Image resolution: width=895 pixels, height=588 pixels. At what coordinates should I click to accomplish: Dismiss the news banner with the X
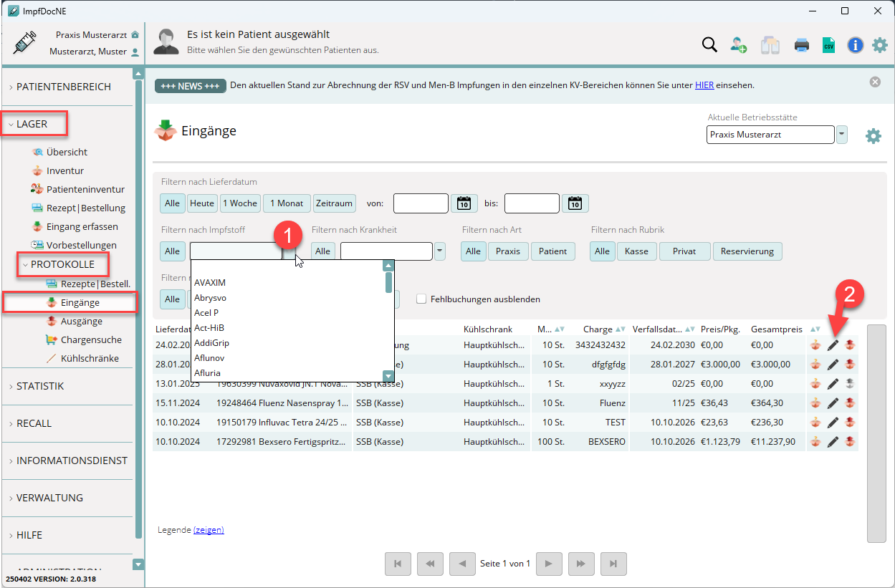tap(875, 82)
